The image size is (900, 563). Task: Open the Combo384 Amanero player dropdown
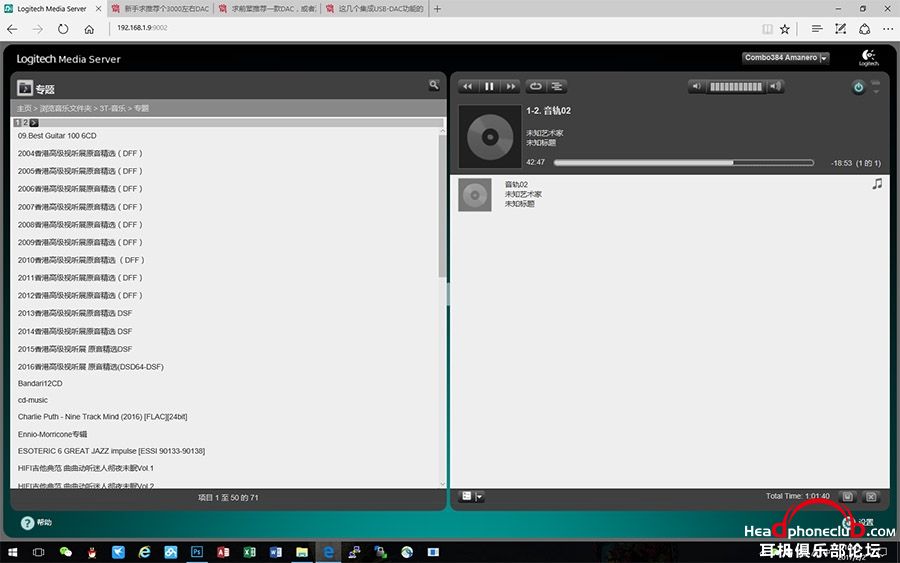click(785, 58)
